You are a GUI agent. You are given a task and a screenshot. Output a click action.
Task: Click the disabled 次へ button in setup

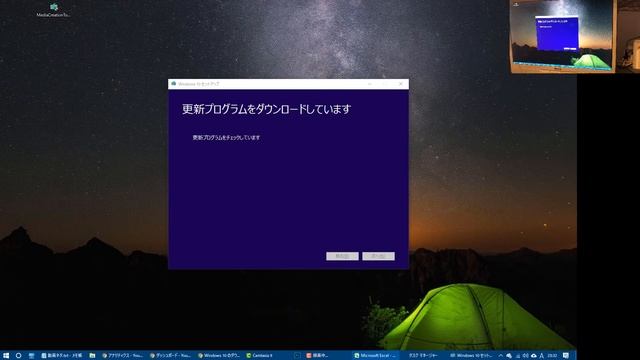click(378, 256)
